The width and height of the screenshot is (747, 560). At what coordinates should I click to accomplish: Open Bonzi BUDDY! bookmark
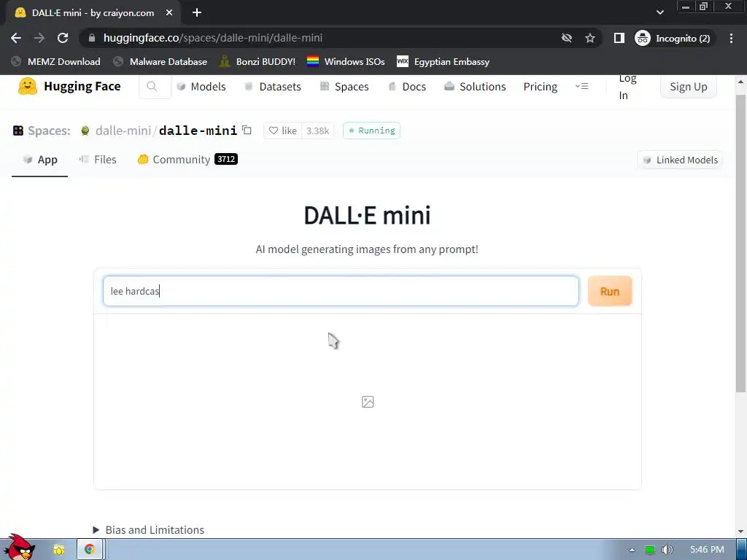pos(258,61)
